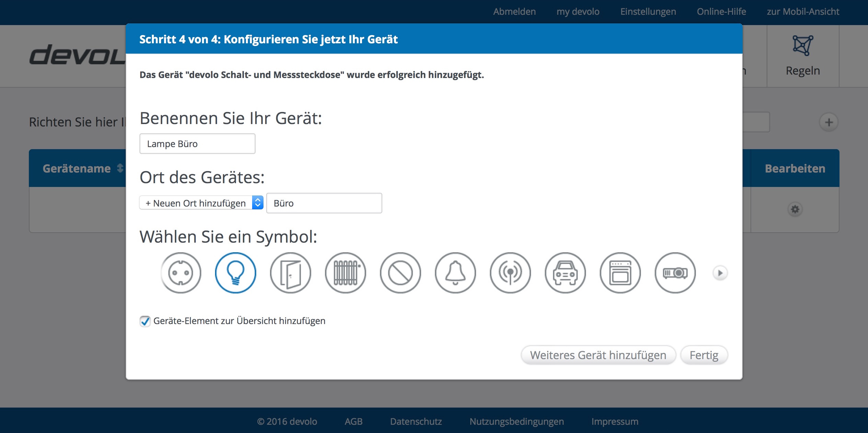The height and width of the screenshot is (433, 868).
Task: Choose the oven symbol
Action: click(x=620, y=273)
